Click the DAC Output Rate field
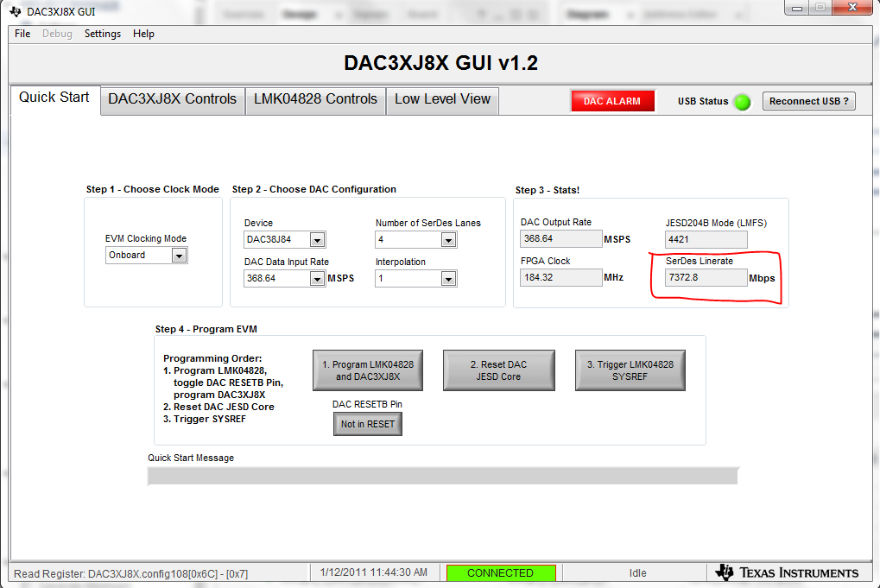This screenshot has width=880, height=588. 560,238
